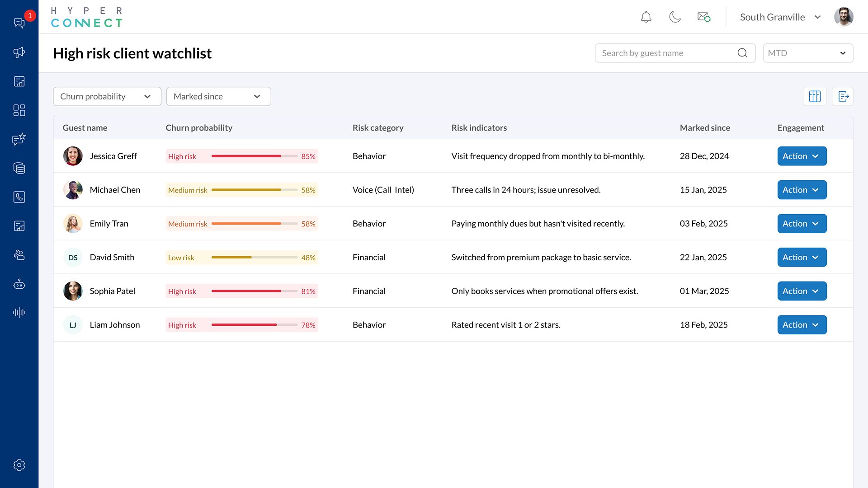Viewport: 868px width, 488px height.
Task: Expand the Churn probability filter dropdown
Action: point(107,96)
